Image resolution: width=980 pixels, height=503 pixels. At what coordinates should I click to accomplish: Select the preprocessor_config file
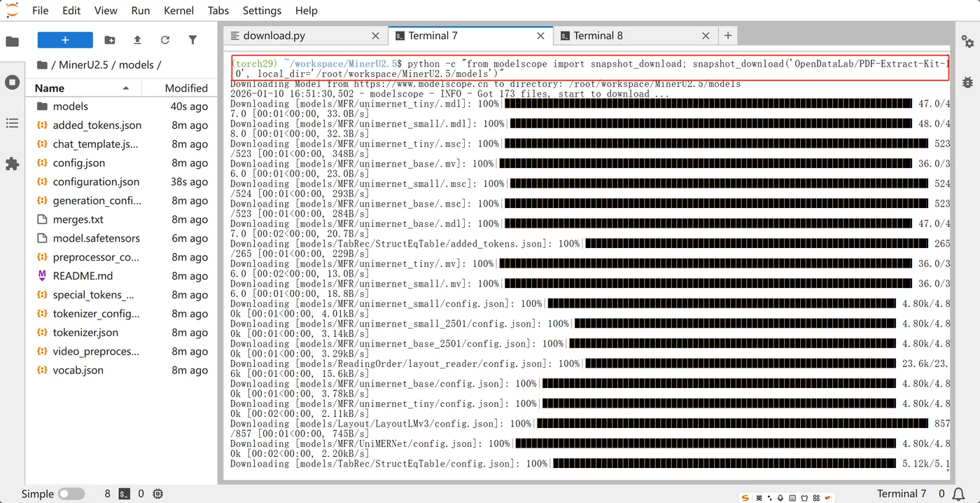[x=121, y=258]
